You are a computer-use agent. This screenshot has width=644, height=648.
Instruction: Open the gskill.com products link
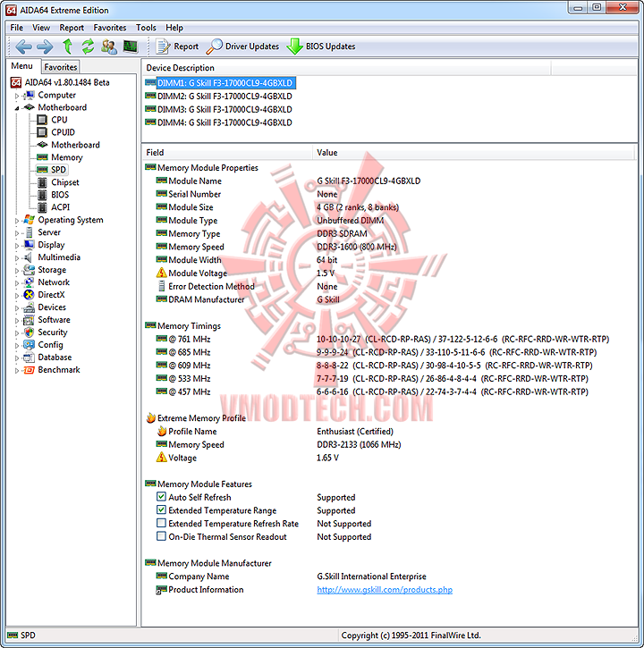click(x=385, y=590)
